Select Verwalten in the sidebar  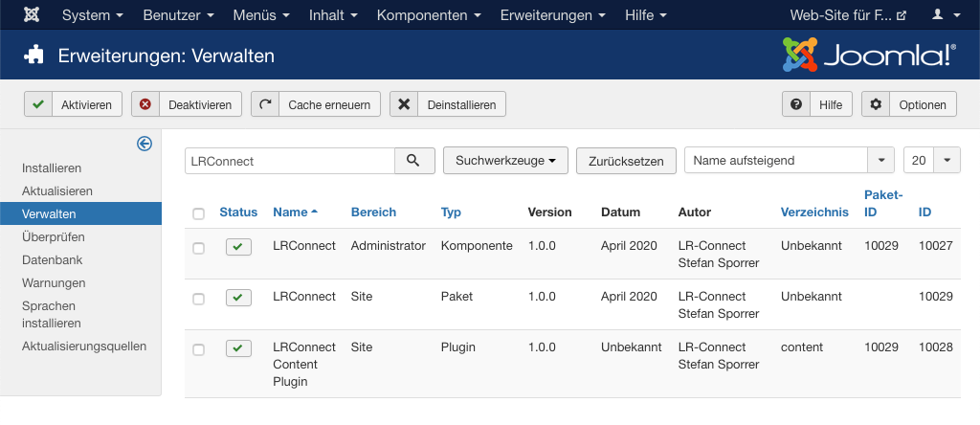[80, 213]
